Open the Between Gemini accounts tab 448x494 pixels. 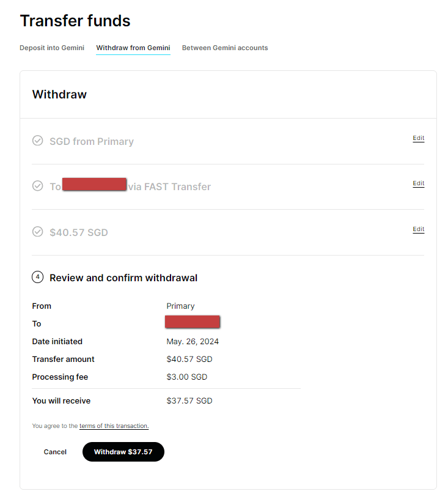(225, 48)
